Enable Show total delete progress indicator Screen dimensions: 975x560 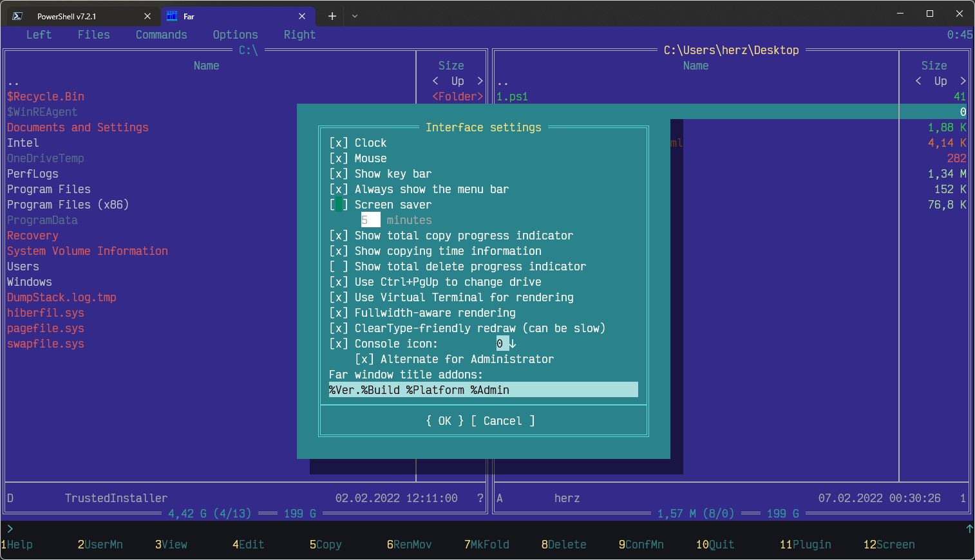(339, 266)
